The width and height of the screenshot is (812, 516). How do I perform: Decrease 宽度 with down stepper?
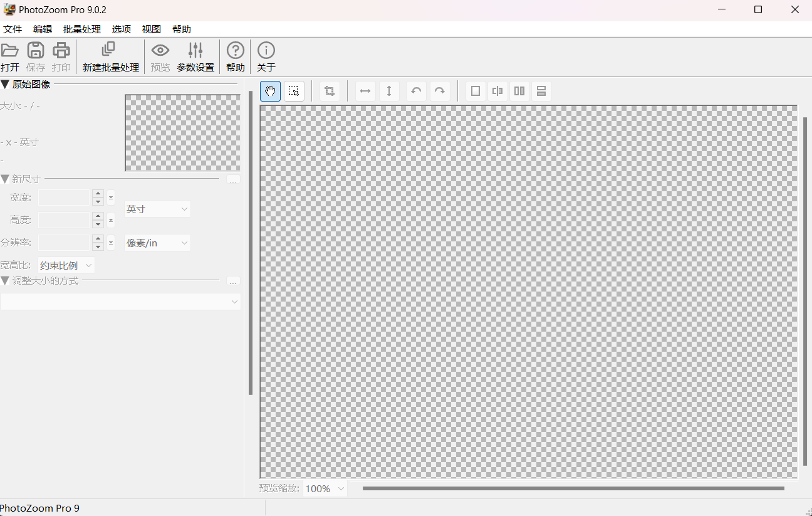98,202
